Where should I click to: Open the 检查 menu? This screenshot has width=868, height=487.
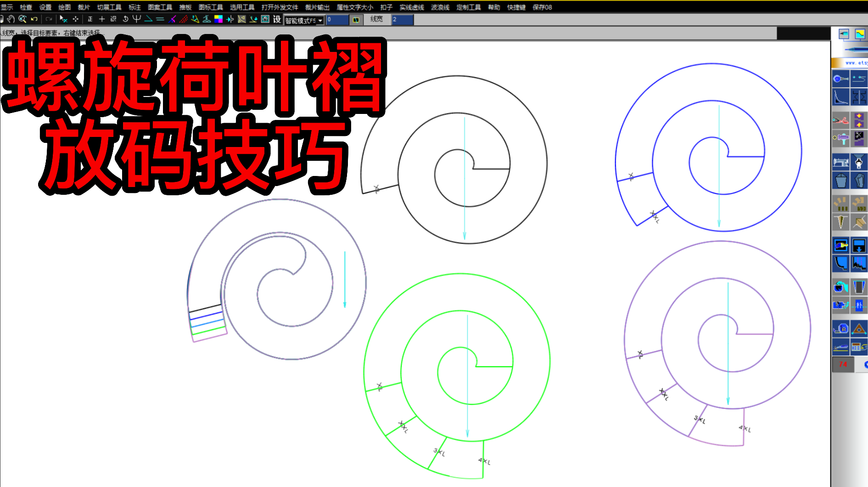pyautogui.click(x=26, y=7)
